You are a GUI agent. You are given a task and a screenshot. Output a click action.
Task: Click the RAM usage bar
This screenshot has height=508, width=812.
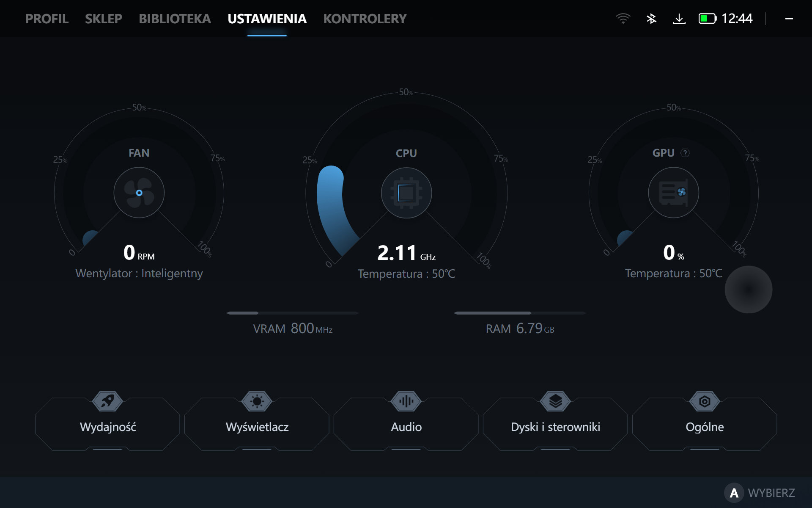(x=520, y=313)
